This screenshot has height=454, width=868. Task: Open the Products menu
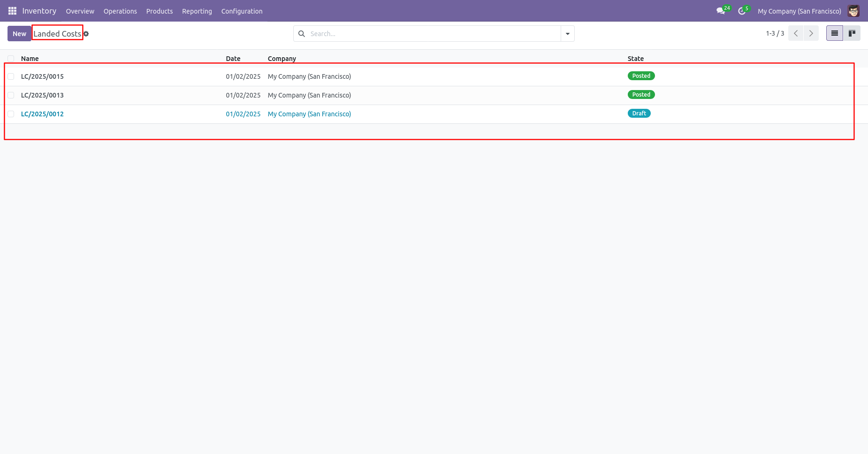coord(160,11)
